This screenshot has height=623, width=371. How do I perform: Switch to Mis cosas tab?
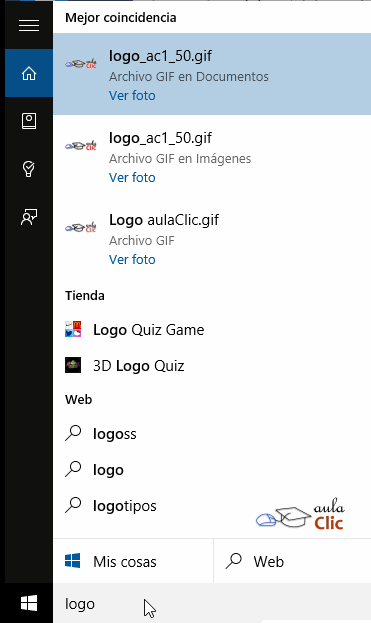(x=133, y=561)
